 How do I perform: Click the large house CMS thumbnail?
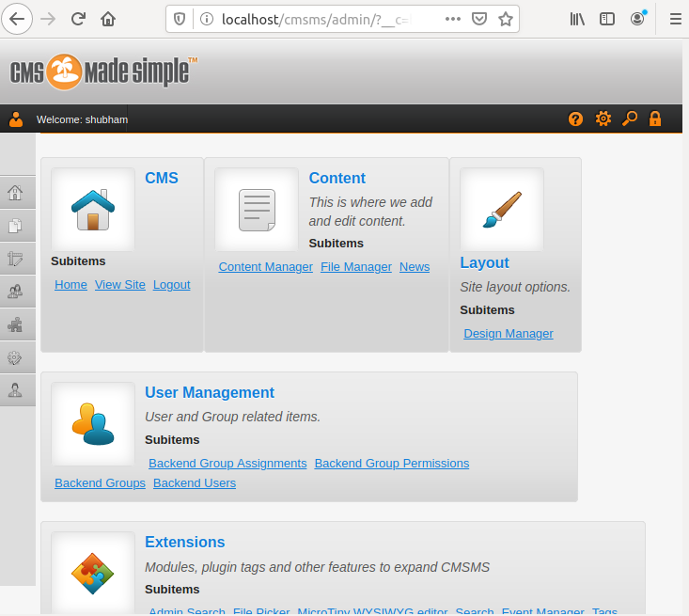point(93,210)
